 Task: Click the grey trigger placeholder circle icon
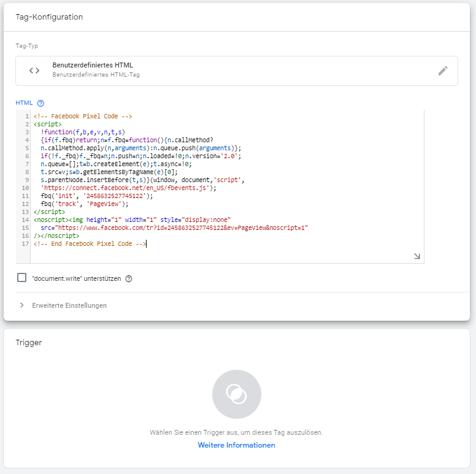[237, 394]
